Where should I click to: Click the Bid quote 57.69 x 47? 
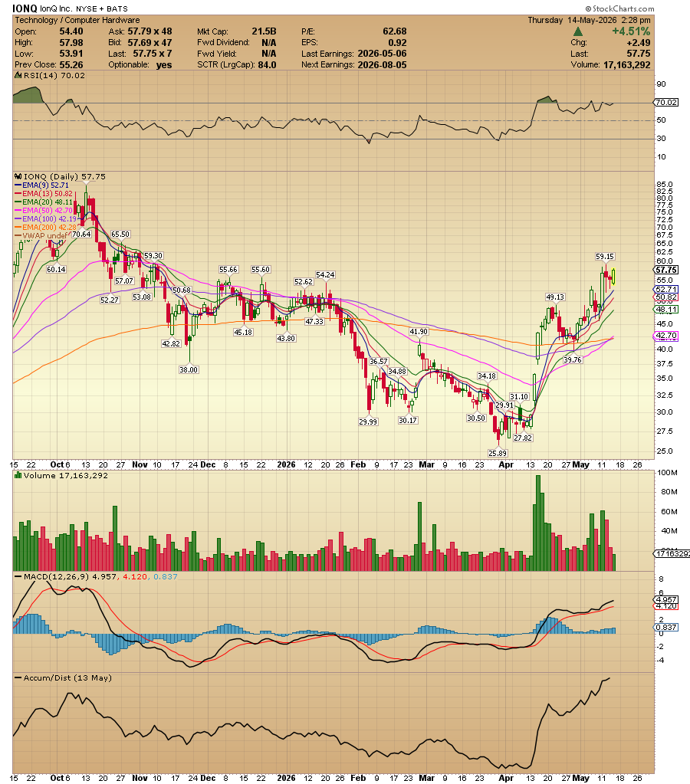(x=149, y=43)
